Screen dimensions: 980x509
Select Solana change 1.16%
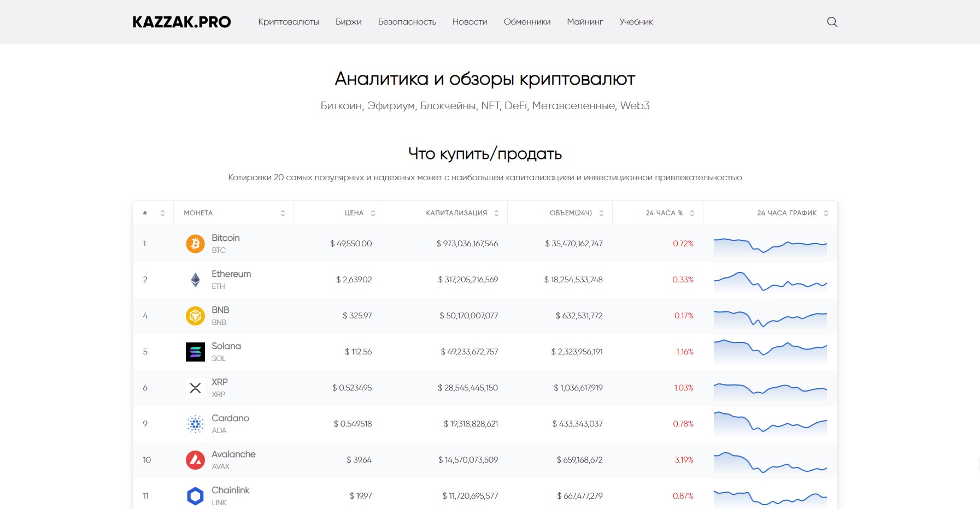[685, 352]
